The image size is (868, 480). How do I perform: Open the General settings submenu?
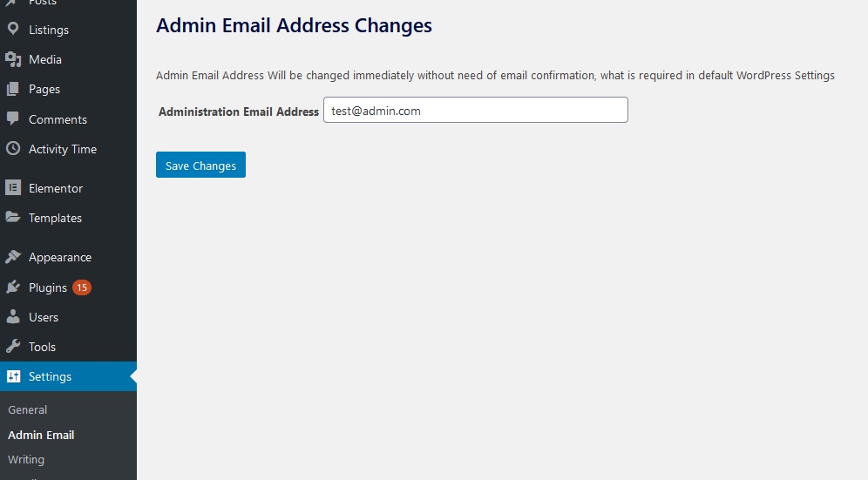(x=28, y=409)
